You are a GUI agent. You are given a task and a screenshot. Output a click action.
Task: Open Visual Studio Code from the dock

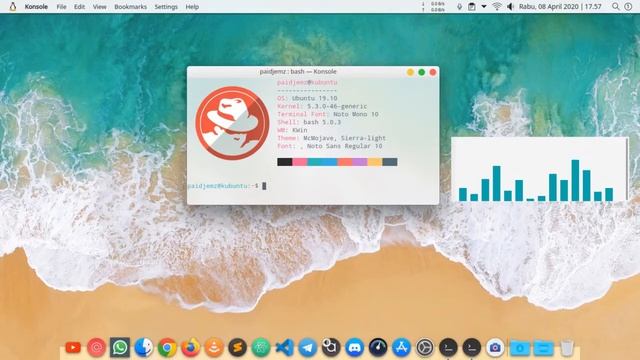pos(284,347)
